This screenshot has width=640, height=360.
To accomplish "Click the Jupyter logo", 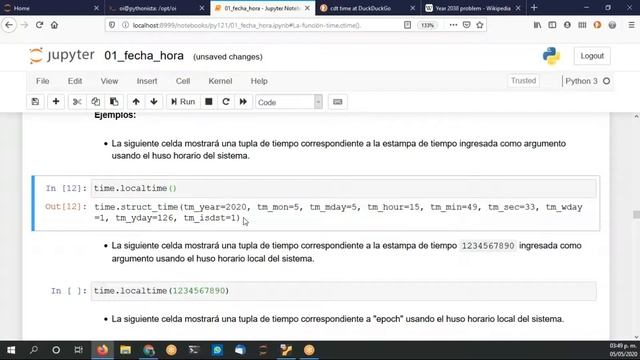I will (62, 56).
